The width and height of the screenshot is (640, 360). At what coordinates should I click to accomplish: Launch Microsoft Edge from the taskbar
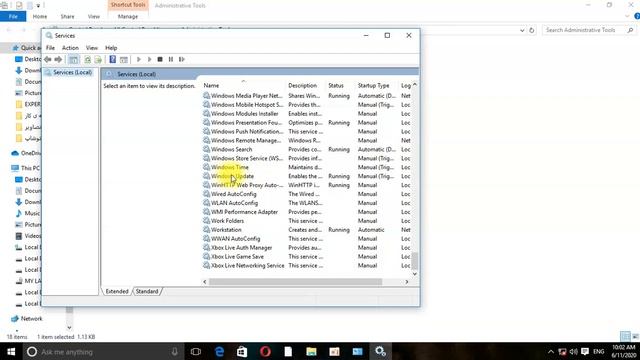click(219, 351)
